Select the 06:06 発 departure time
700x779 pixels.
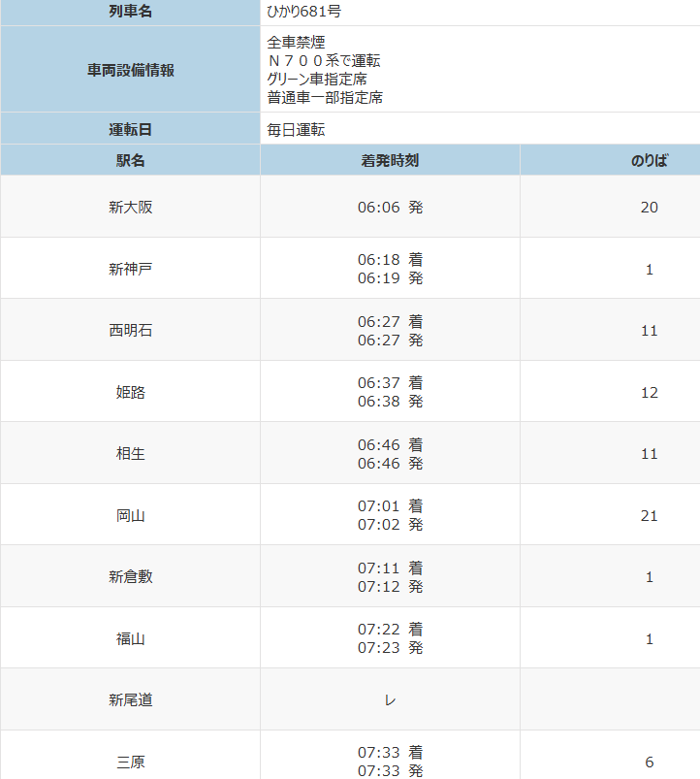tap(390, 208)
